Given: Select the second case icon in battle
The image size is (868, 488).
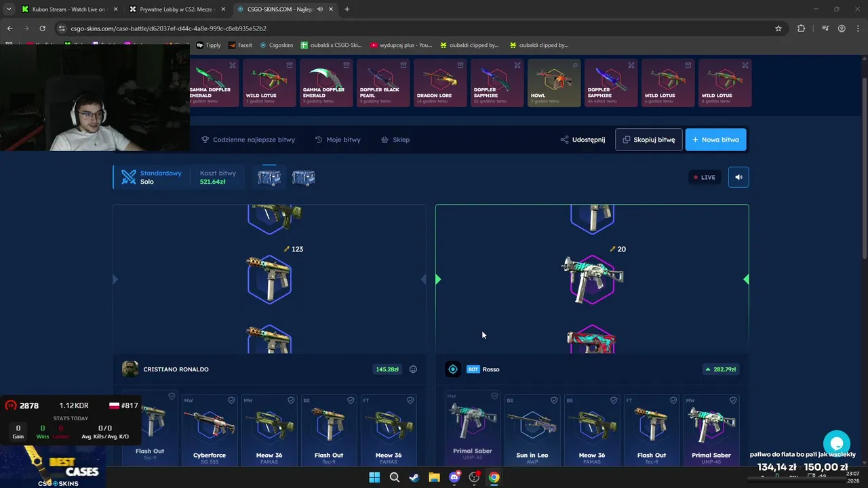Looking at the screenshot, I should (x=303, y=178).
